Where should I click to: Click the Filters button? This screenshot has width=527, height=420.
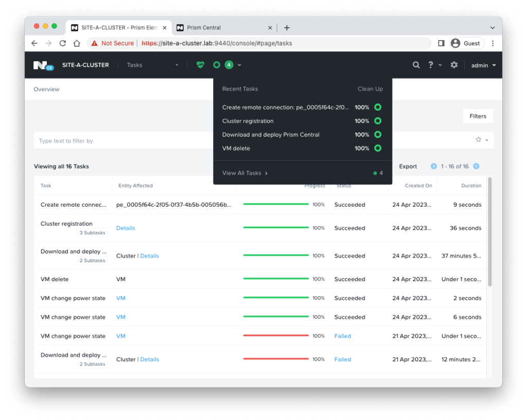[x=478, y=116]
